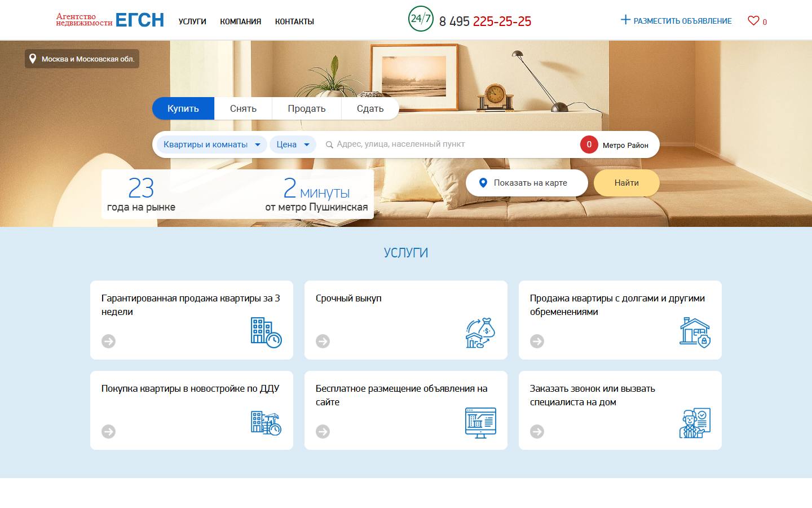Click the arrow circle in Гарантированная продажа card
The height and width of the screenshot is (508, 812).
click(108, 341)
